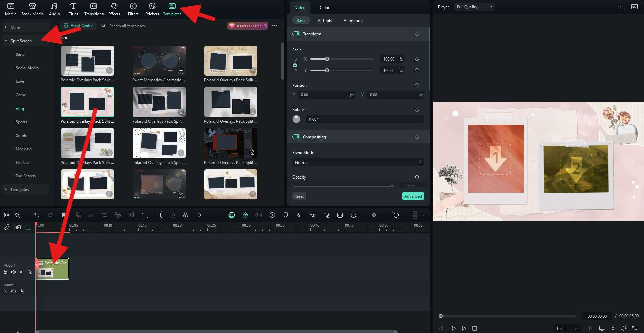Open the AI Copilot robot icon
Screen dimensions: 644x333
(x=232, y=215)
